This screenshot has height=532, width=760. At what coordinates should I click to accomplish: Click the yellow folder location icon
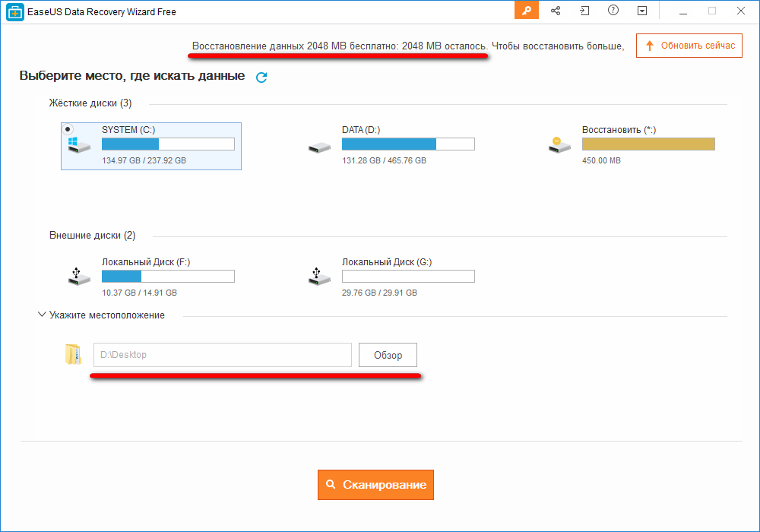[x=72, y=355]
